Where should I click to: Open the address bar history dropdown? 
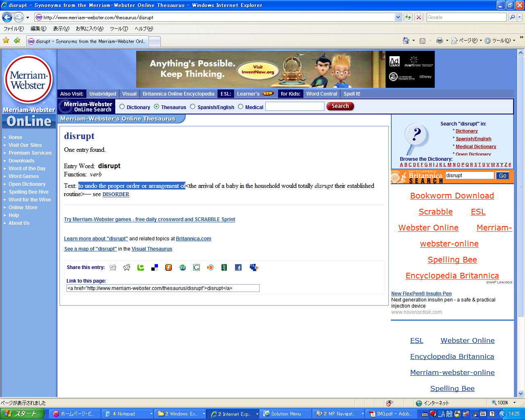click(398, 17)
